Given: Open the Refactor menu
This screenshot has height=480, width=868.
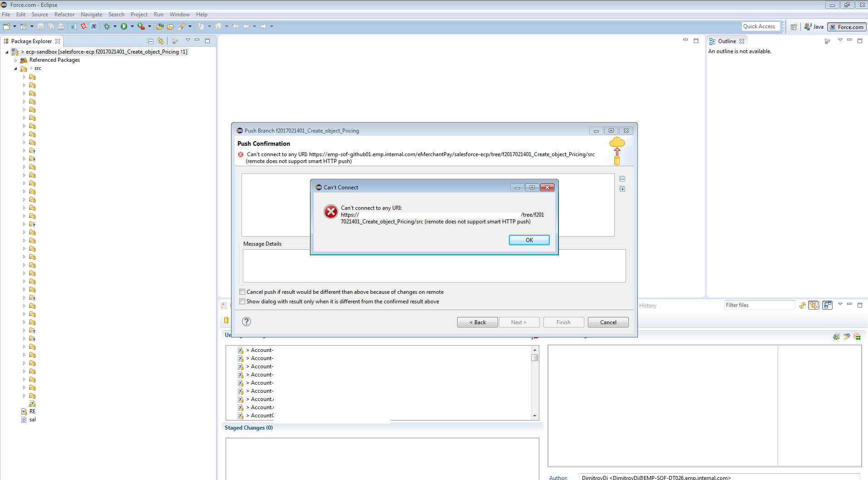Looking at the screenshot, I should 64,15.
